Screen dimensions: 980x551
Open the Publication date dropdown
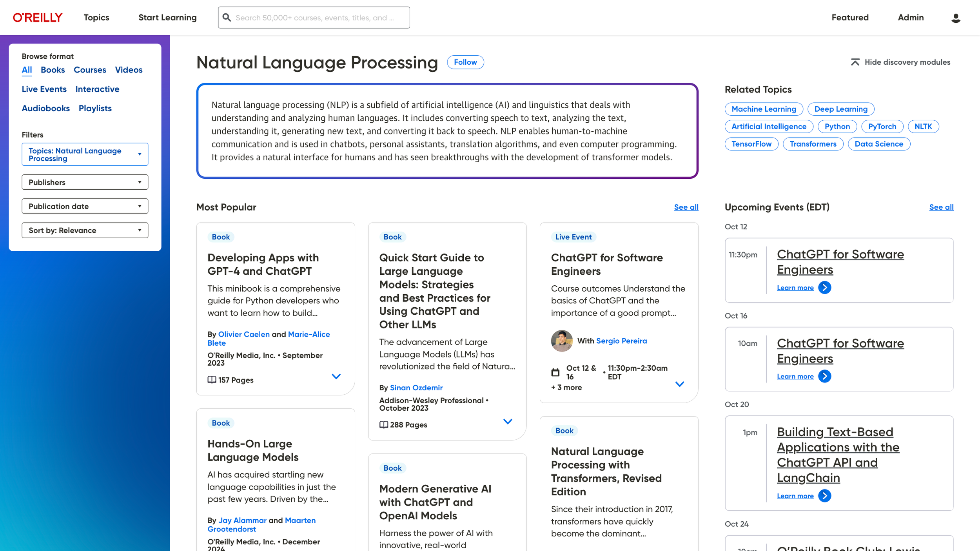[85, 206]
